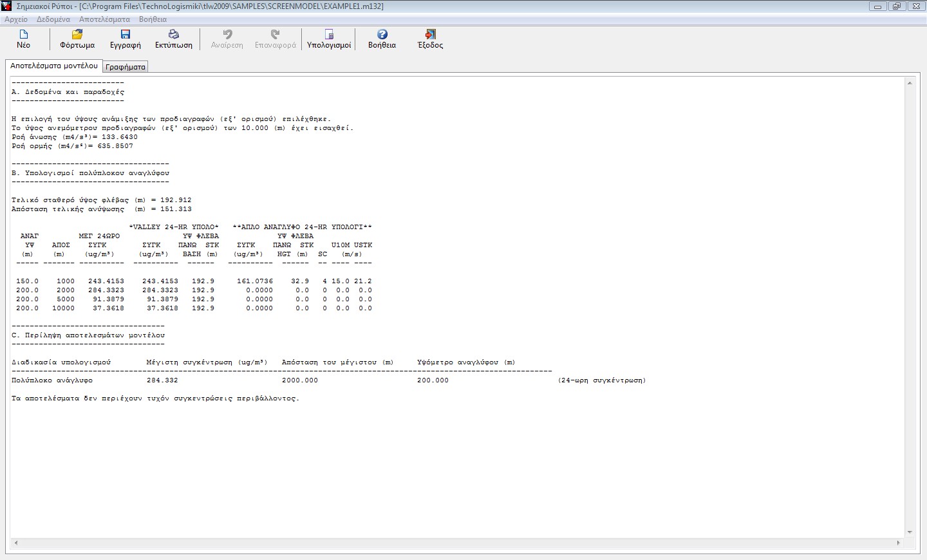Save using the Εγγραφή floppy disk icon

(x=126, y=35)
